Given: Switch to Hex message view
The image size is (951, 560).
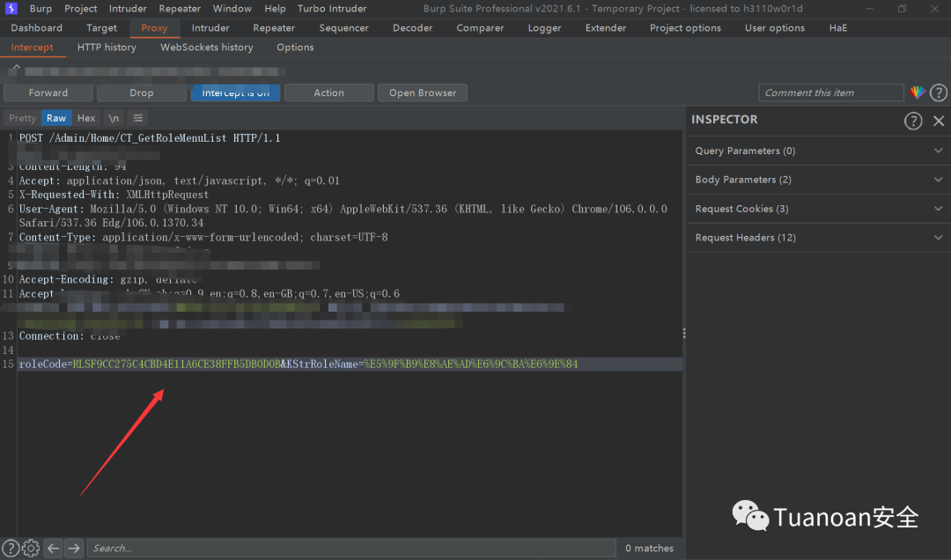Looking at the screenshot, I should coord(86,118).
